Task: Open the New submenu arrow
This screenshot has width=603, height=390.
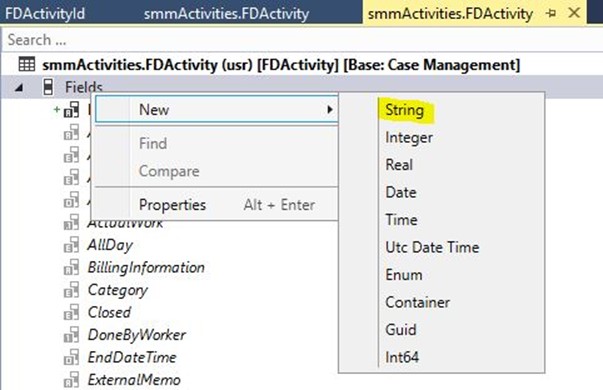Action: [330, 110]
